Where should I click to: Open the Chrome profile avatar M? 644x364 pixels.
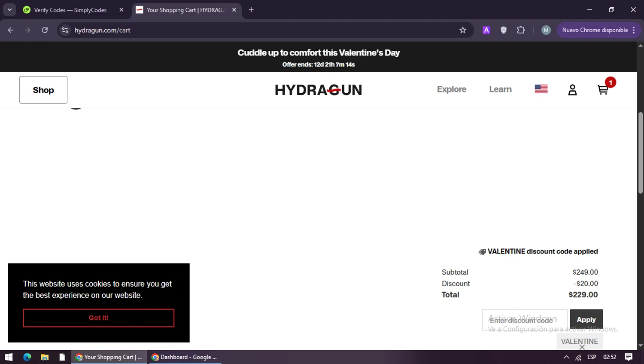tap(546, 30)
